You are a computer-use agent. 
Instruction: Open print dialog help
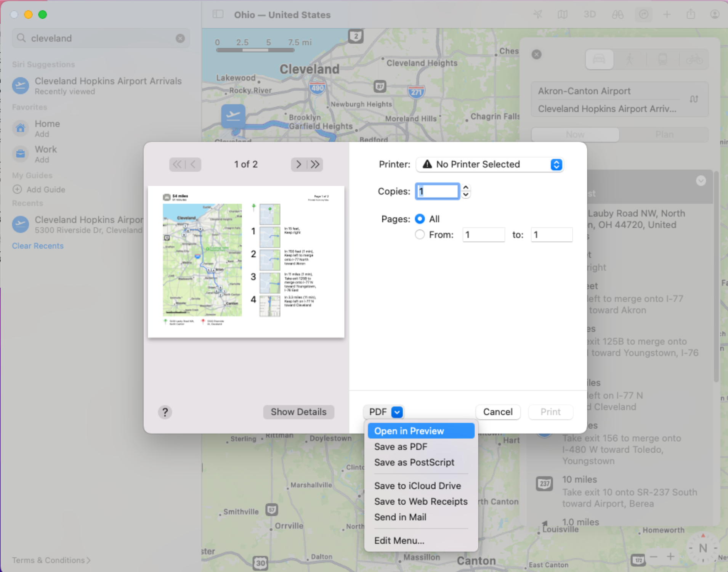click(x=165, y=412)
